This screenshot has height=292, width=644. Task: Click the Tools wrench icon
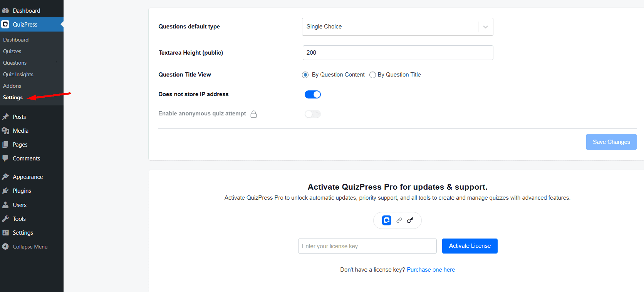click(x=5, y=219)
